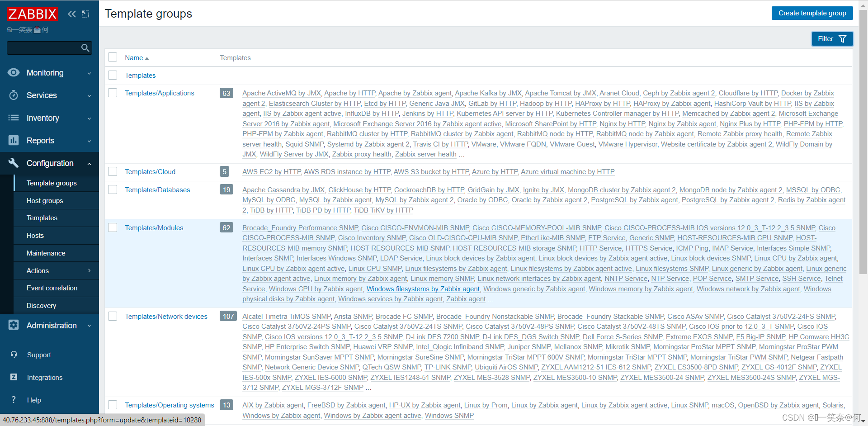Screen dimensions: 868x426
Task: Check the Templates/Applications checkbox
Action: pyautogui.click(x=113, y=93)
